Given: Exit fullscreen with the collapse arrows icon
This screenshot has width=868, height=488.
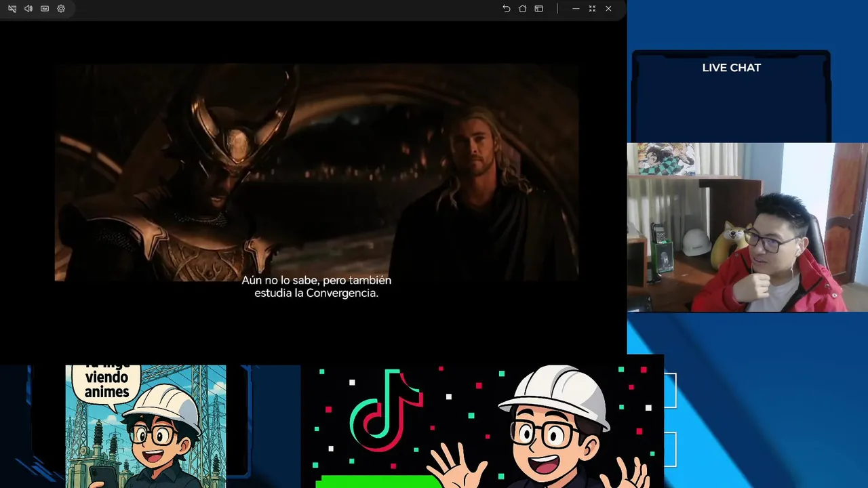Looking at the screenshot, I should tap(592, 9).
